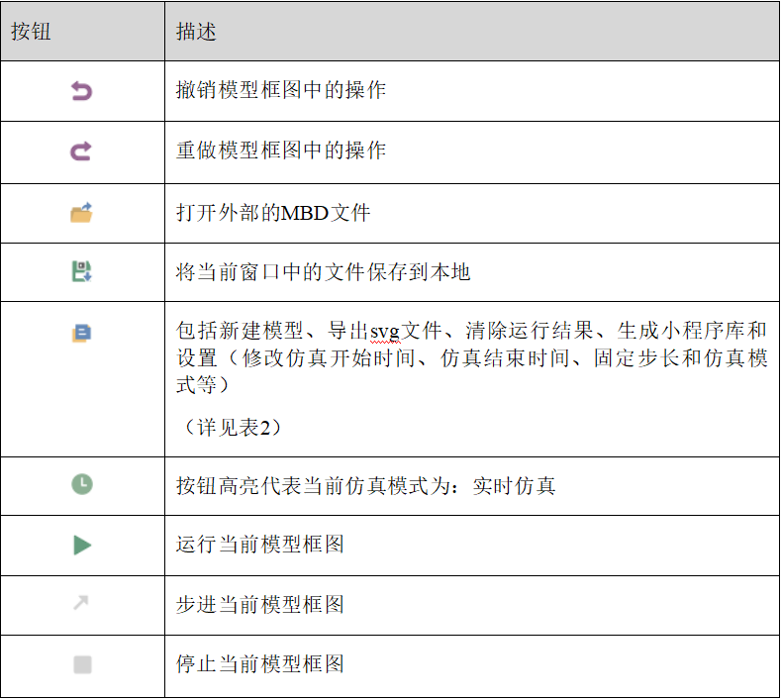781x700 pixels.
Task: Click text 打开外部的MBD文件
Action: [x=273, y=213]
